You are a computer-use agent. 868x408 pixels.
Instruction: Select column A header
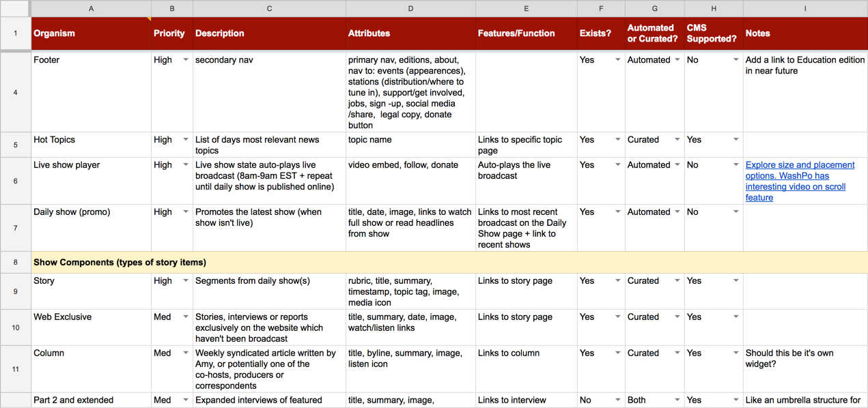tap(91, 8)
